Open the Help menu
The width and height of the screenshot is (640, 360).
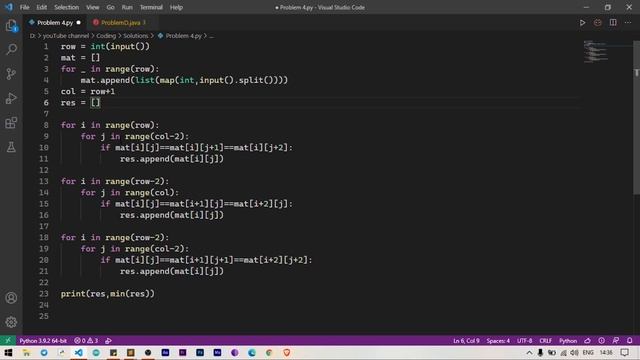tap(176, 7)
